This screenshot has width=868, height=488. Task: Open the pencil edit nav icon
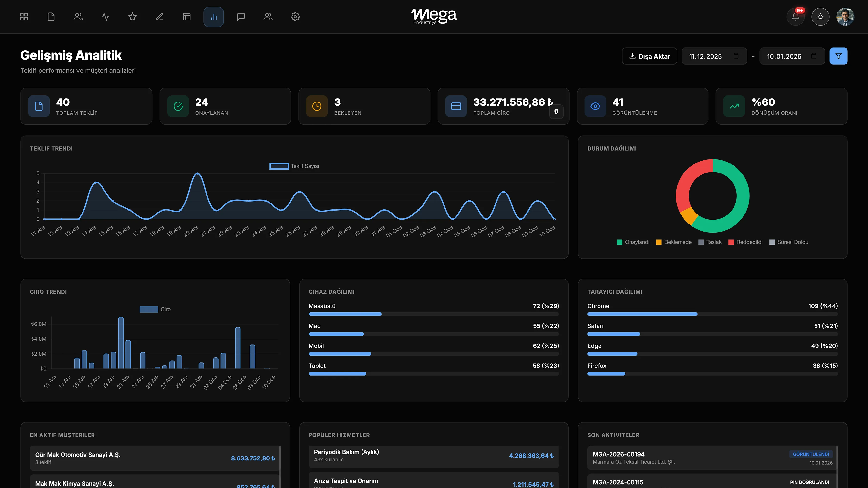click(159, 17)
